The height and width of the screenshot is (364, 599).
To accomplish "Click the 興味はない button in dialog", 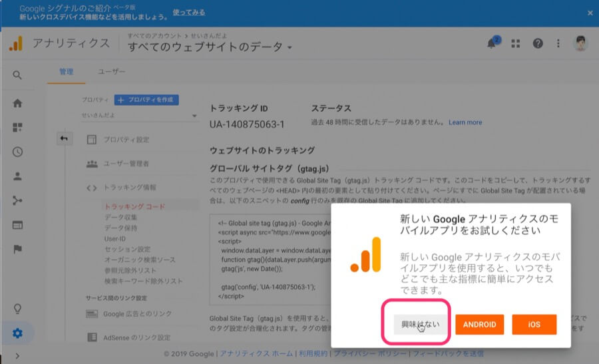I will [417, 325].
